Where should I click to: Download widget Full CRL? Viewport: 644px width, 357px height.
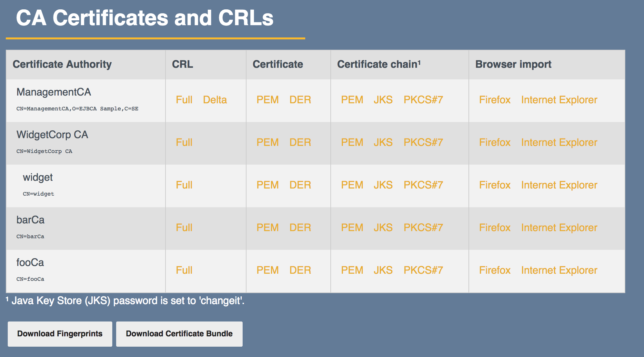click(184, 185)
